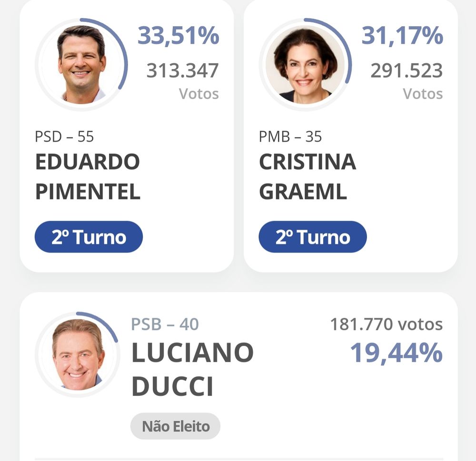476x461 pixels.
Task: Click the PSB – 40 party label
Action: coord(165,324)
